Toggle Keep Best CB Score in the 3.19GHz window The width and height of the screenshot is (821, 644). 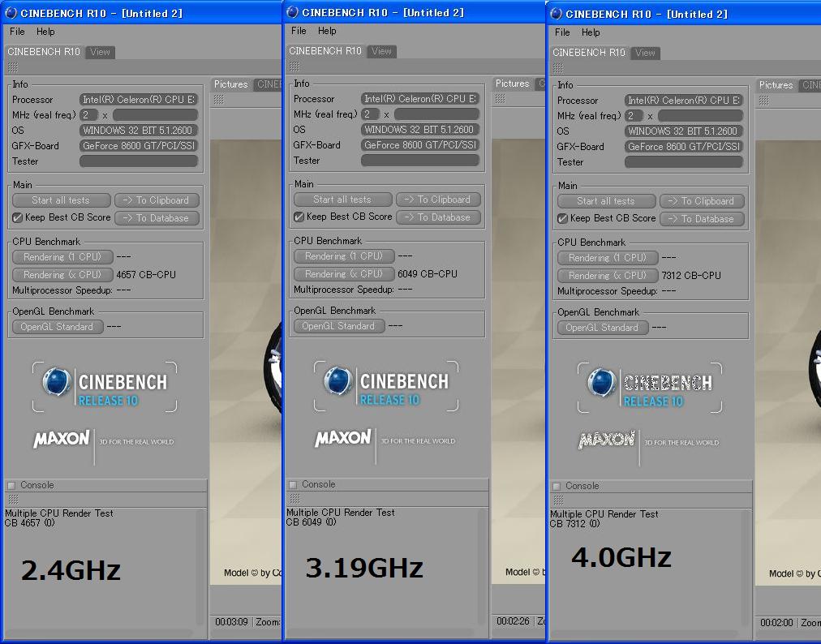coord(299,217)
